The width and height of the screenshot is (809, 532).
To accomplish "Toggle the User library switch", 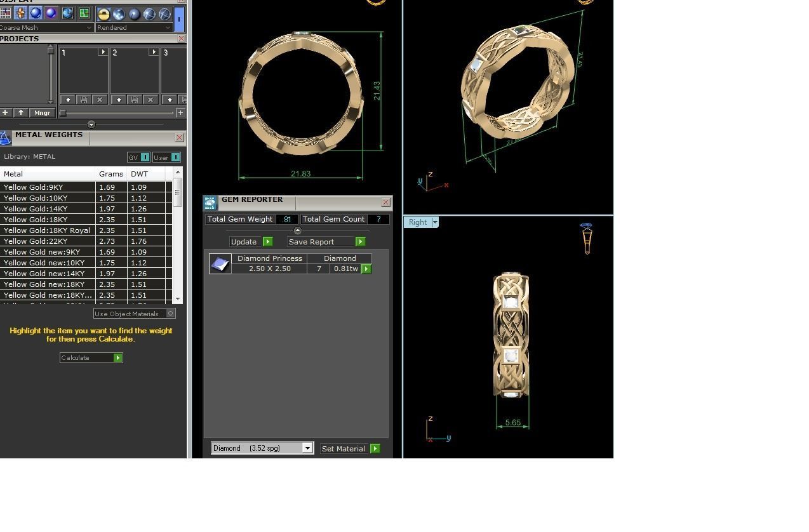I will click(x=166, y=157).
